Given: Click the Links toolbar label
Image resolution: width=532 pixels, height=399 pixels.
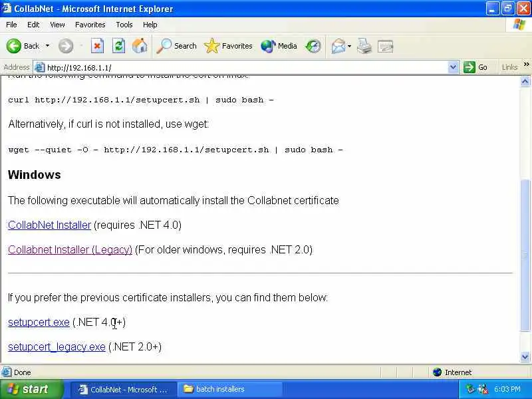Looking at the screenshot, I should pos(509,67).
